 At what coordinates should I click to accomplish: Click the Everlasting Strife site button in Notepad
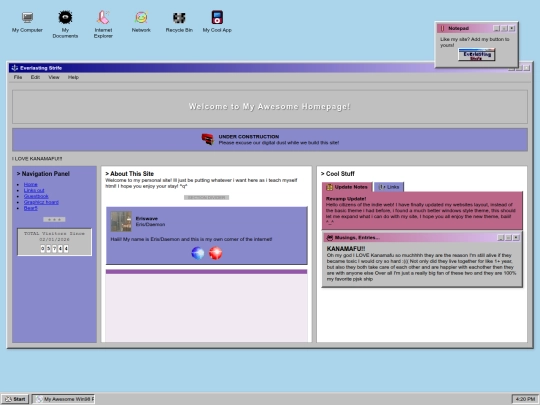click(477, 55)
